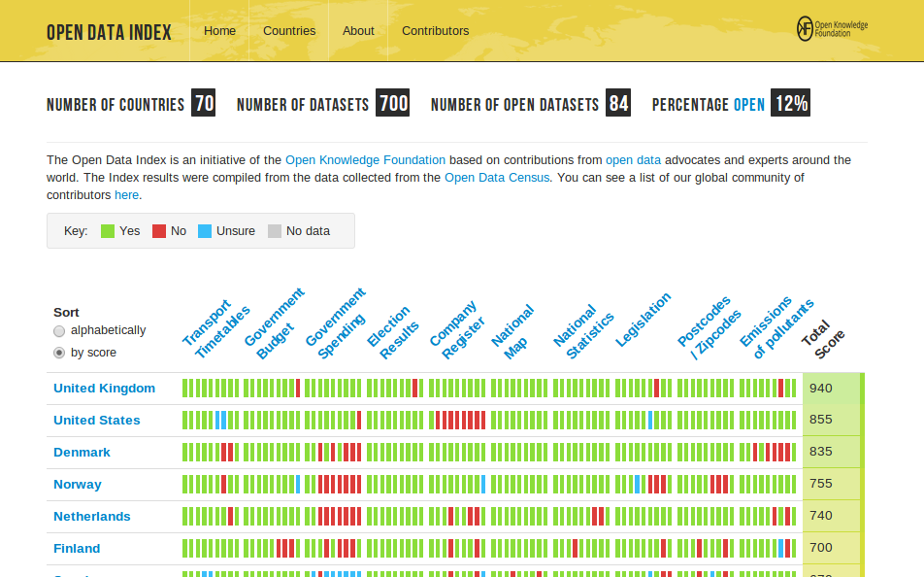Open the Finland country page
924x577 pixels.
77,548
